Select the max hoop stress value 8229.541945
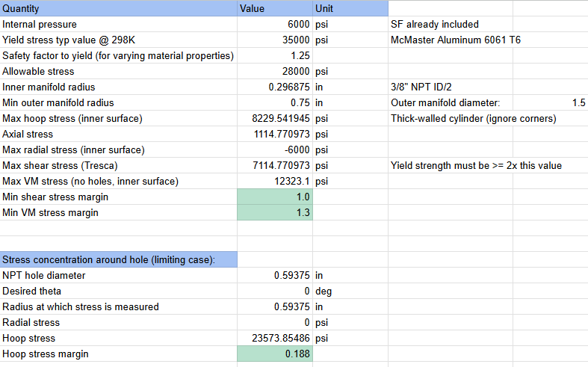This screenshot has height=367, width=588. pyautogui.click(x=274, y=118)
